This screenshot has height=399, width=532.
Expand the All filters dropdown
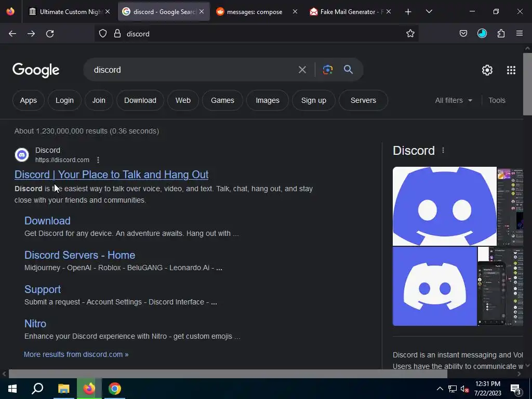click(454, 100)
